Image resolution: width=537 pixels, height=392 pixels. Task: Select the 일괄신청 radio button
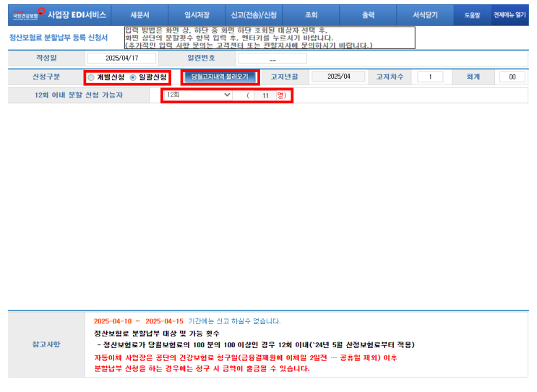coord(133,78)
